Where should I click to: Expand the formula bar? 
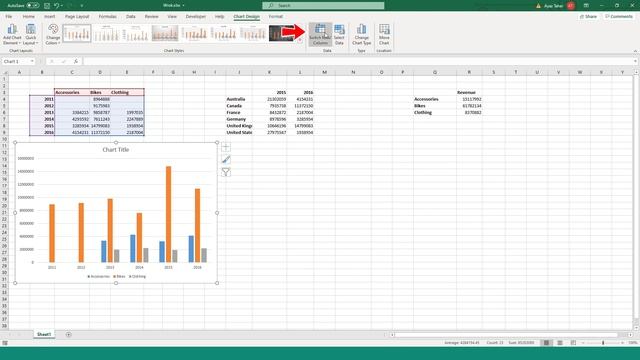pyautogui.click(x=635, y=61)
